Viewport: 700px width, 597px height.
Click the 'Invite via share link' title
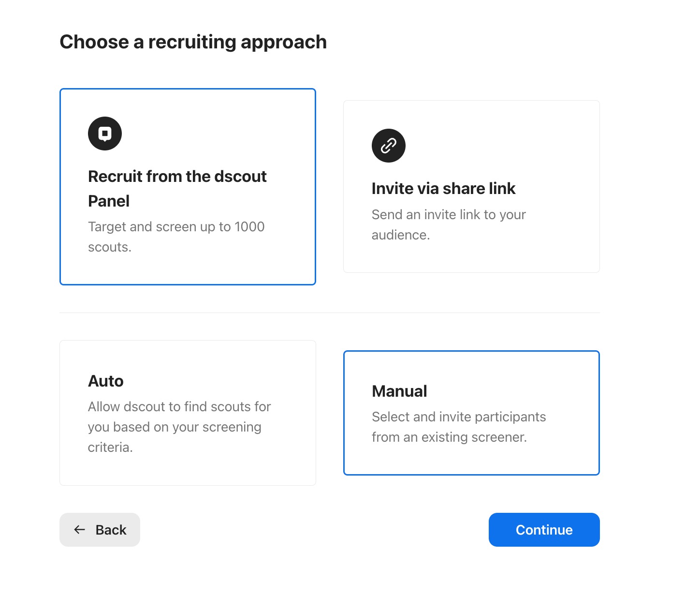(x=443, y=188)
